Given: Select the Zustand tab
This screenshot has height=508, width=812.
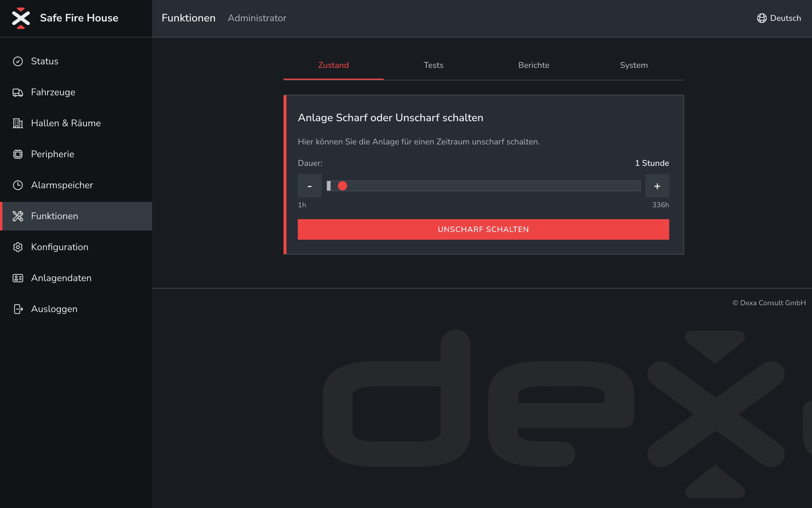Looking at the screenshot, I should point(333,65).
